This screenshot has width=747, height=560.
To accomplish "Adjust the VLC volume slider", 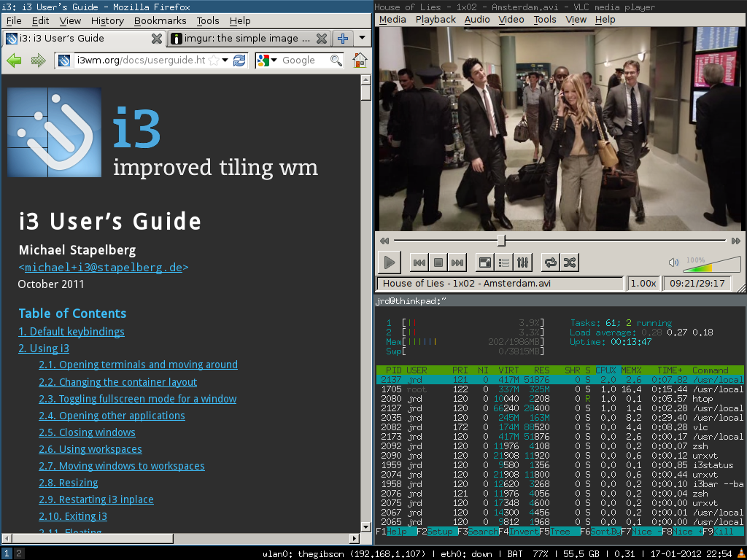I will coord(712,264).
